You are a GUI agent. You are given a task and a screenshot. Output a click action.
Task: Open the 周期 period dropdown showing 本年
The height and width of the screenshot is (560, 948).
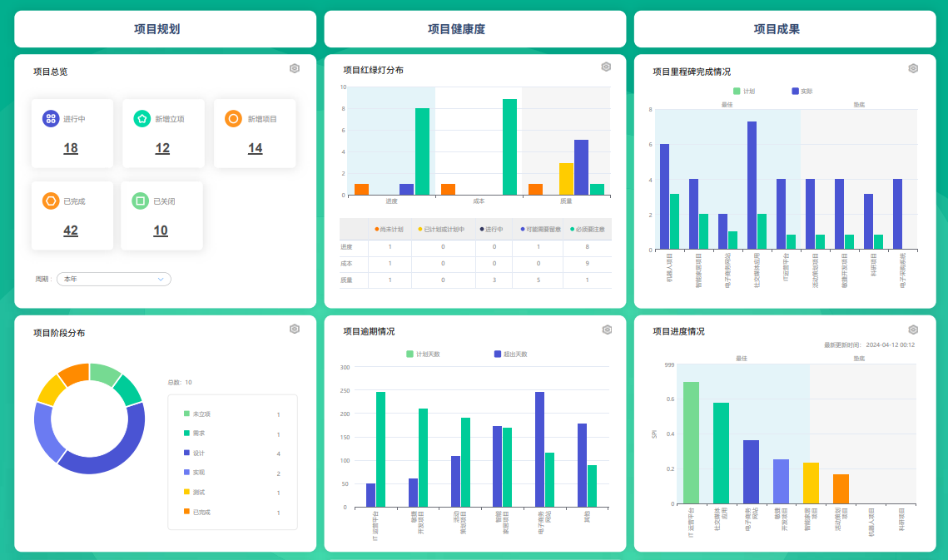(113, 279)
